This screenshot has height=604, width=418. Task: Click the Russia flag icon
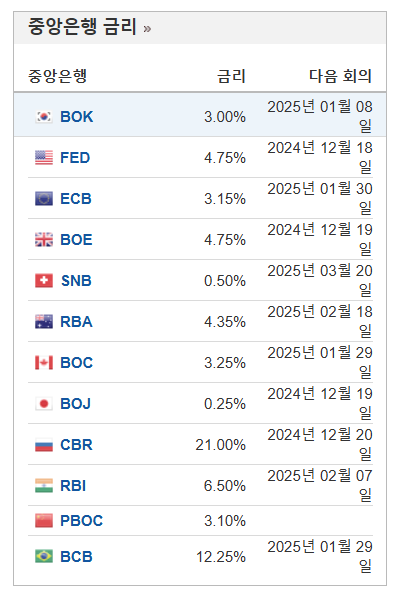tap(44, 445)
